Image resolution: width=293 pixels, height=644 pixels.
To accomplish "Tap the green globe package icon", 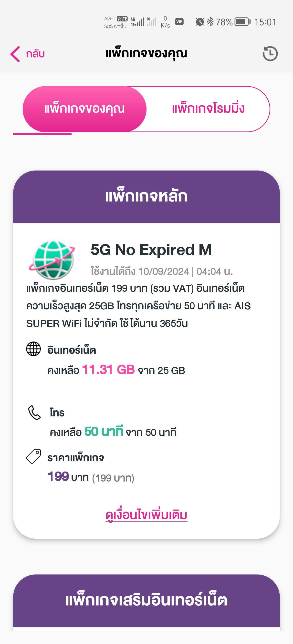I will [x=52, y=259].
